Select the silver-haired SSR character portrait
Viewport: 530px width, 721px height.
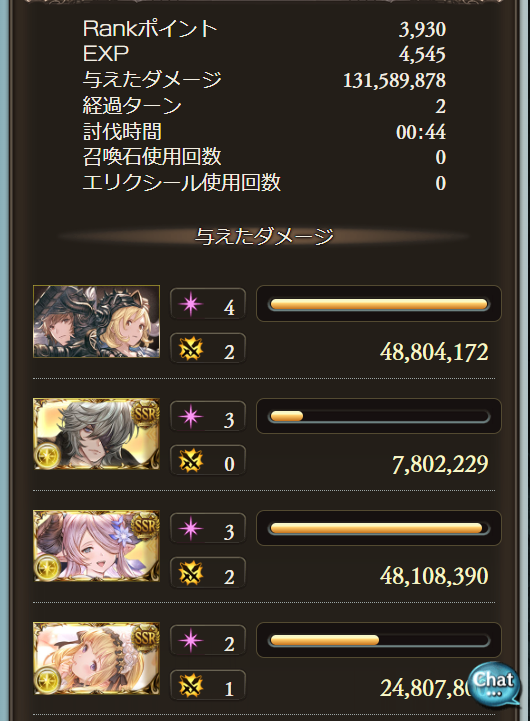(97, 434)
